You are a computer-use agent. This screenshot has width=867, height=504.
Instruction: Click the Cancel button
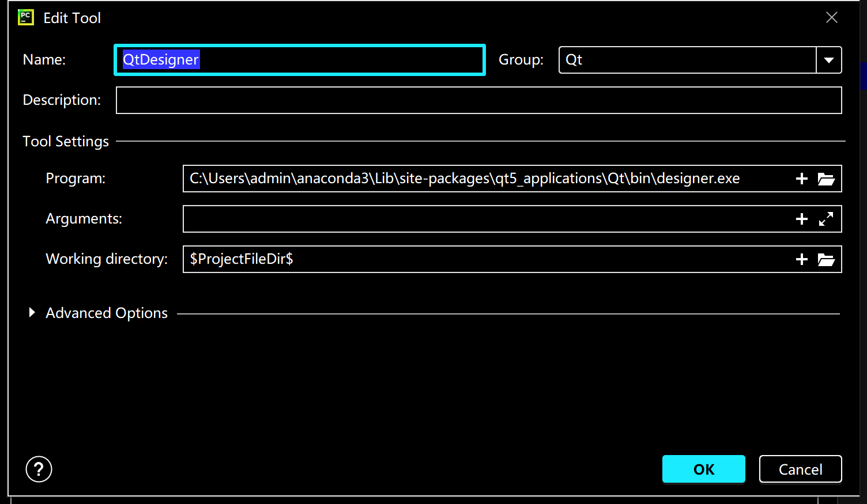coord(800,469)
